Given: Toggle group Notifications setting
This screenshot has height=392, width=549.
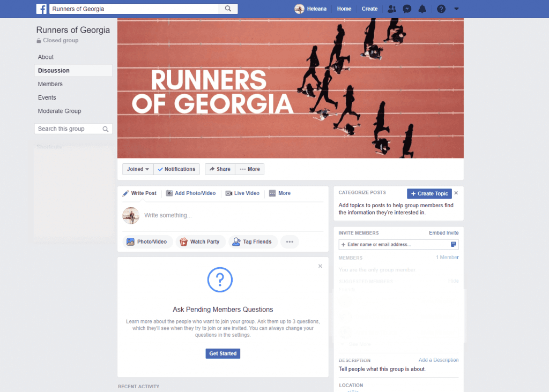Looking at the screenshot, I should pyautogui.click(x=176, y=169).
